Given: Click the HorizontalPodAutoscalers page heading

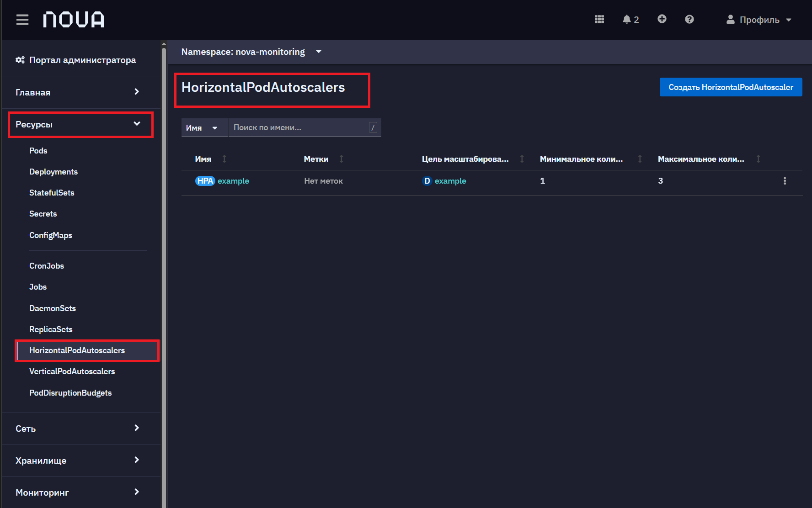Looking at the screenshot, I should point(263,87).
